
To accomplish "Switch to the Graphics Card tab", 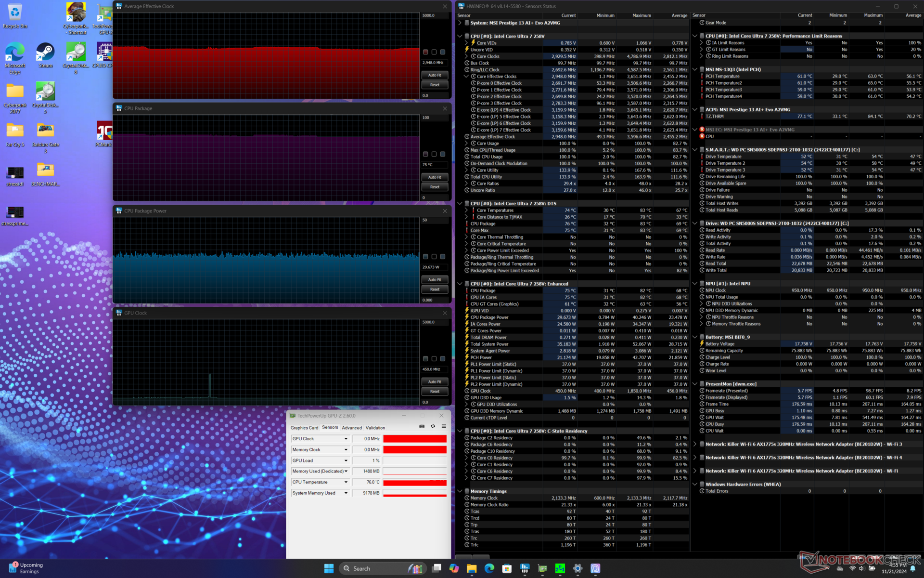I will coord(304,428).
